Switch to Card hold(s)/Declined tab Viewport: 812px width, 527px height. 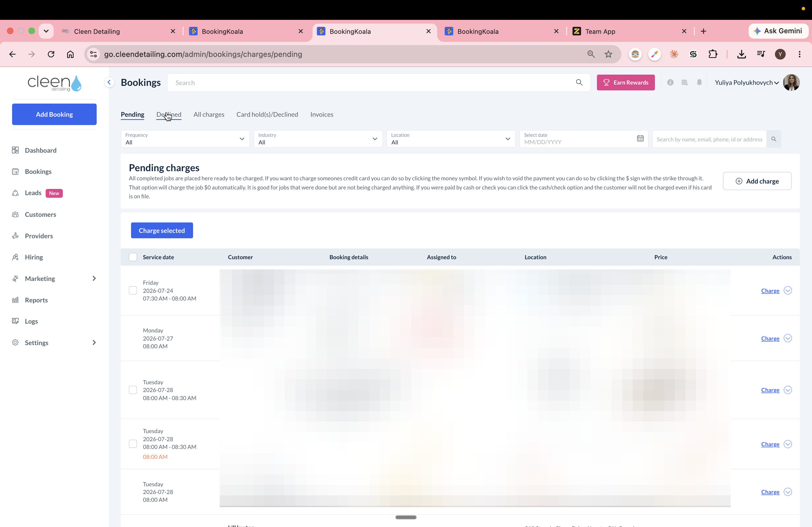(x=267, y=115)
